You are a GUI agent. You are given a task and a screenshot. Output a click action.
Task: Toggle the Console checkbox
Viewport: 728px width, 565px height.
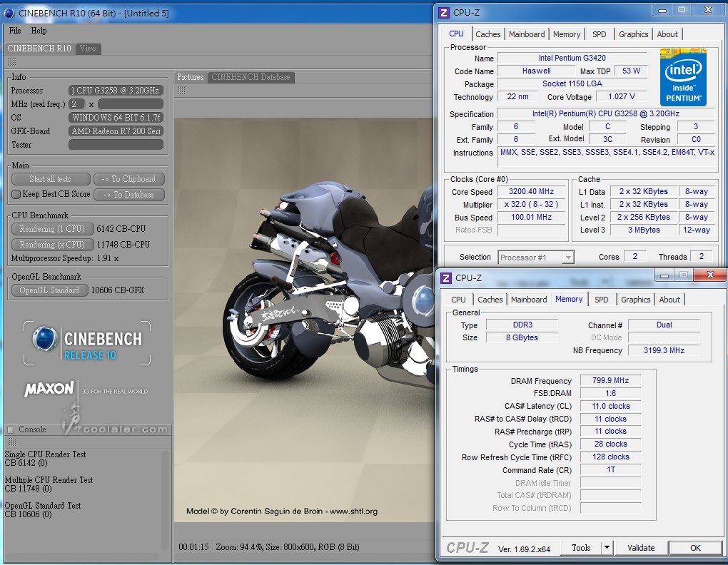click(x=11, y=429)
